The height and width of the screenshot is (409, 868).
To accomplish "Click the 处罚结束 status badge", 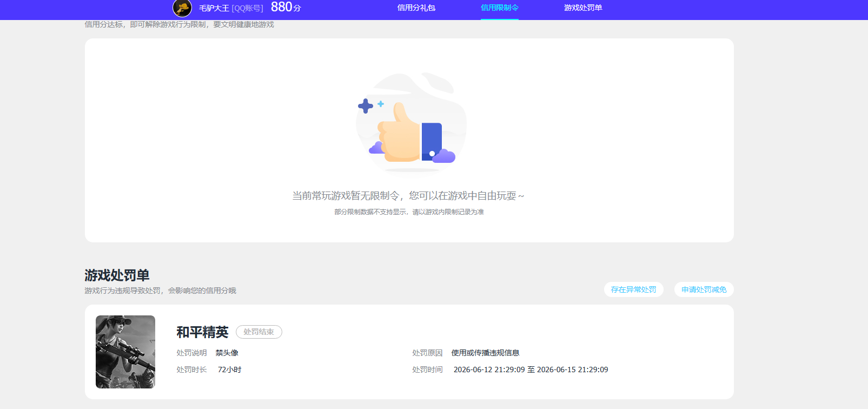I will point(259,332).
